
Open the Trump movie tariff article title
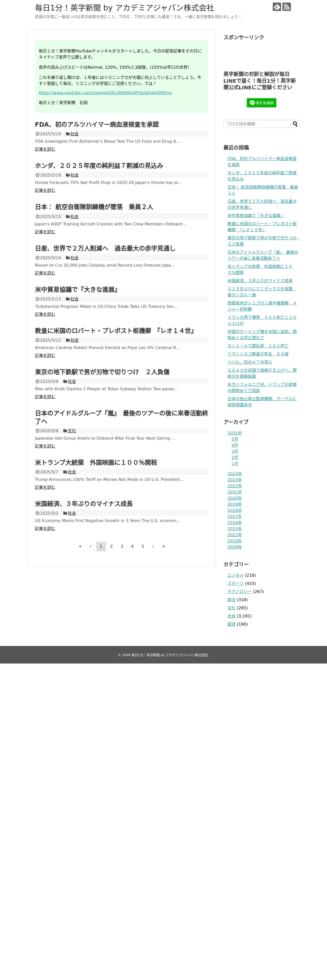click(x=96, y=463)
